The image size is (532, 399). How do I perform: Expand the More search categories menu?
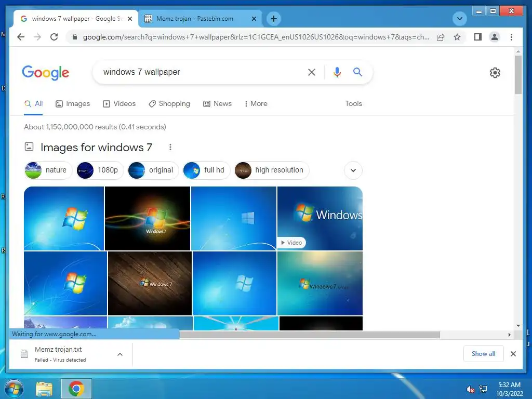[x=256, y=104]
